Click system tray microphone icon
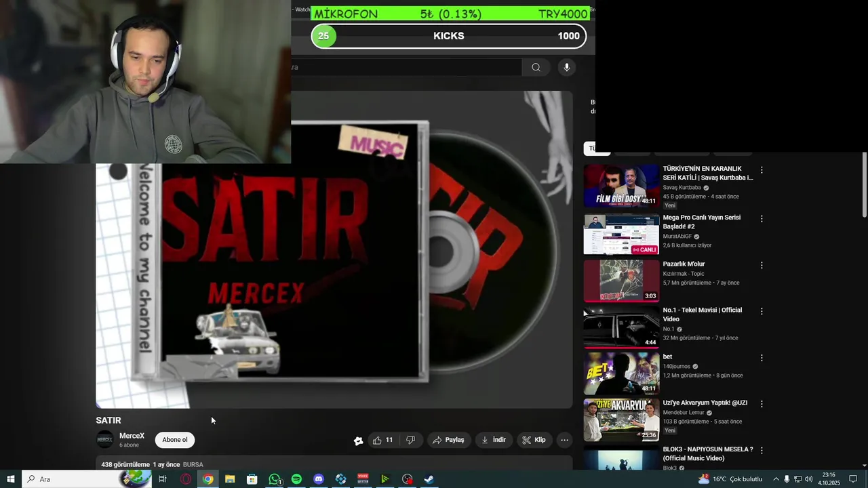Image resolution: width=868 pixels, height=488 pixels. [787, 479]
